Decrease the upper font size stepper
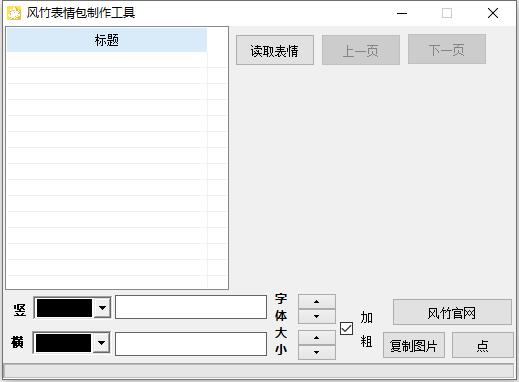 click(317, 316)
